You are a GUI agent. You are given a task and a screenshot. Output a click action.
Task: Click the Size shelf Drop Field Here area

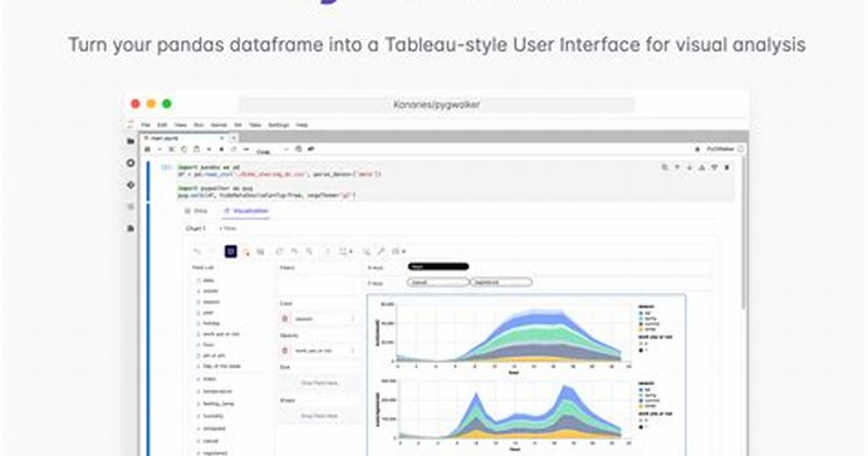pos(319,383)
